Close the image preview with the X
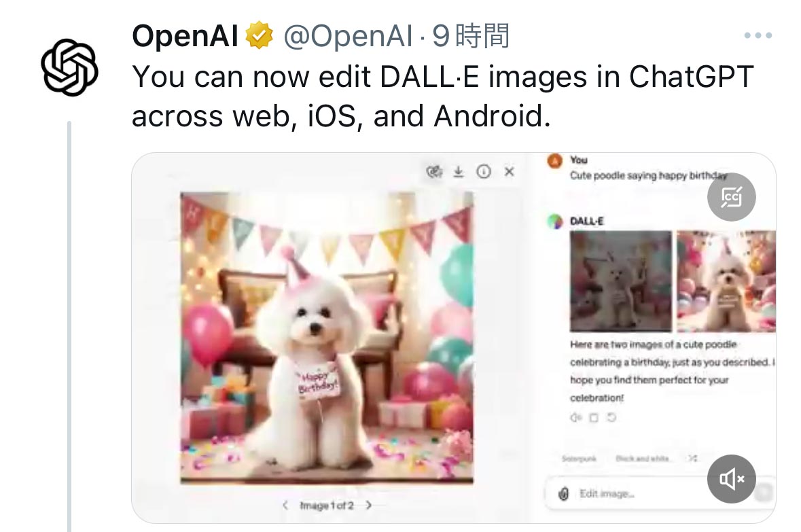 point(510,172)
